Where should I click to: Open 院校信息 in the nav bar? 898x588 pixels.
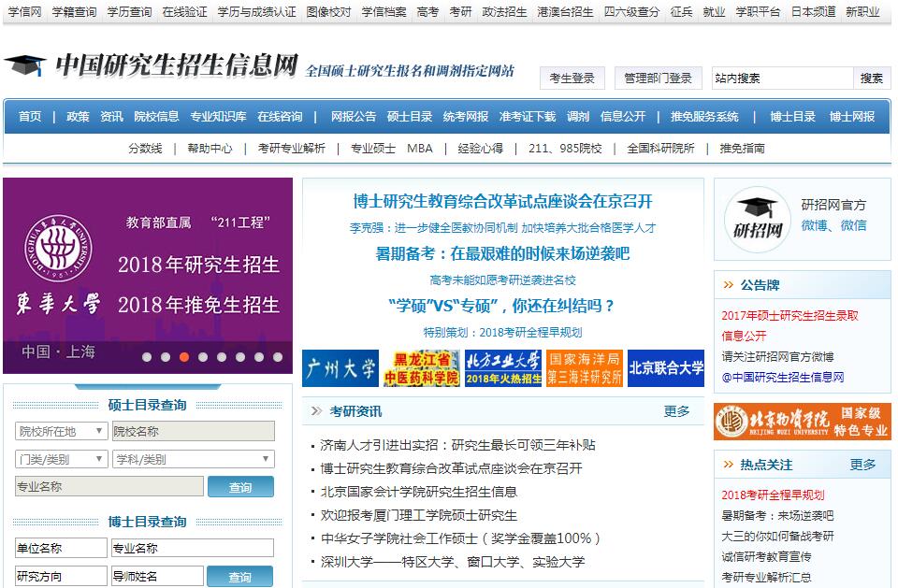[x=156, y=117]
